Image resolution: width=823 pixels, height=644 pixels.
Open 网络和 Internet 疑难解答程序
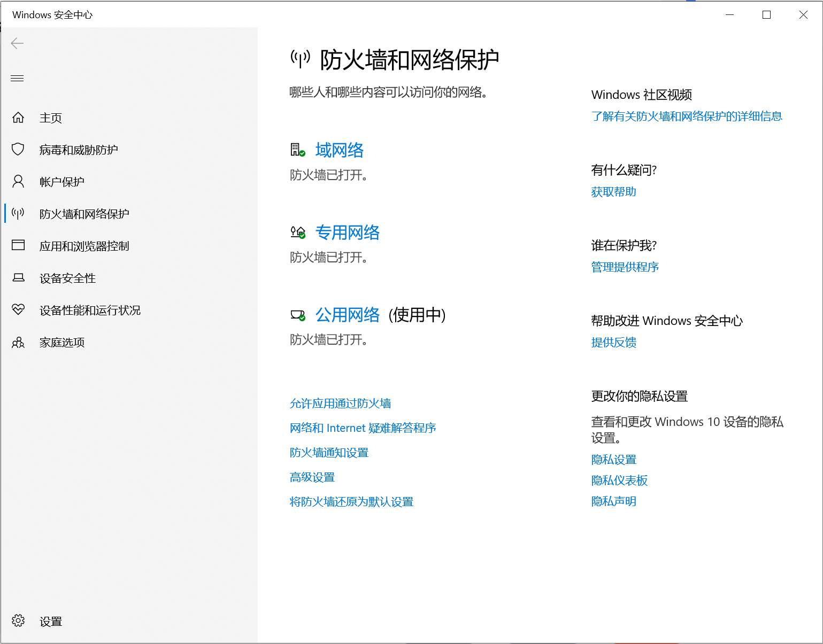[x=362, y=428]
